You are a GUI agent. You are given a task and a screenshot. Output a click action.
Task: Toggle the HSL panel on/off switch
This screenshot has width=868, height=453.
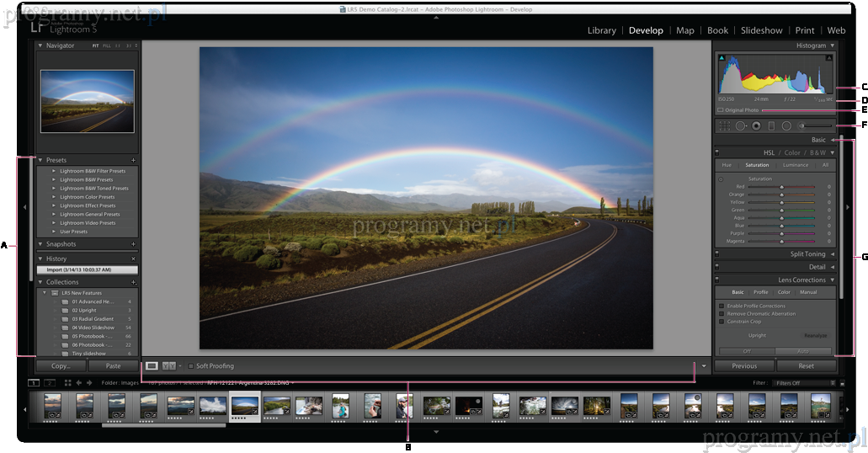(716, 152)
